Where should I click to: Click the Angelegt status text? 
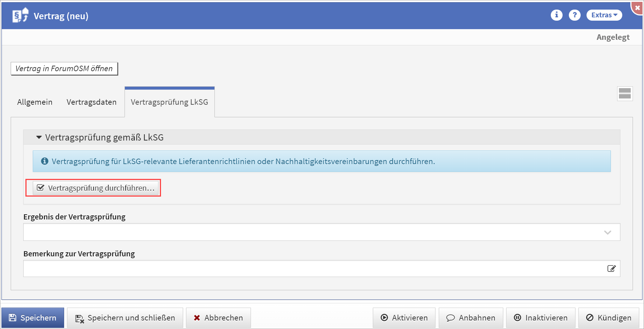pyautogui.click(x=613, y=37)
